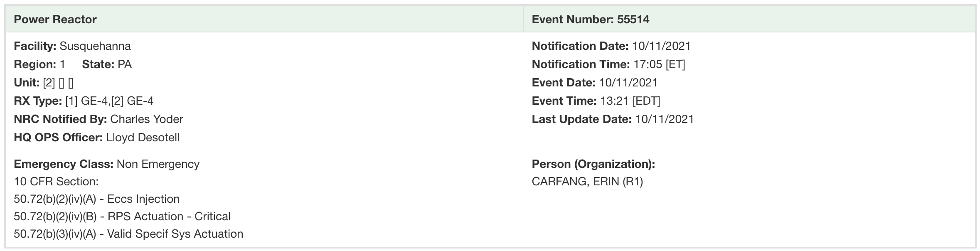Viewport: 980px width, 251px height.
Task: Select CARFANG, ERIN (R1) person entry
Action: point(587,182)
